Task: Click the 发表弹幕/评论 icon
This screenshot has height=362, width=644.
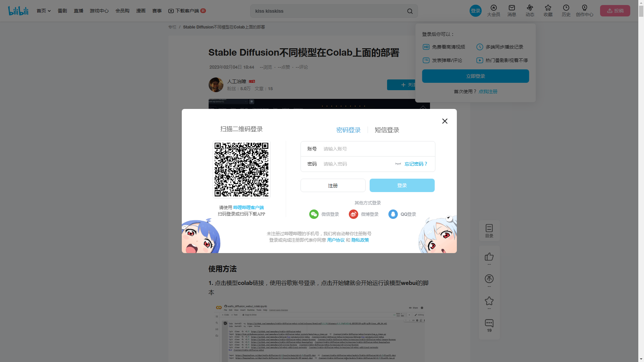Action: click(x=426, y=60)
